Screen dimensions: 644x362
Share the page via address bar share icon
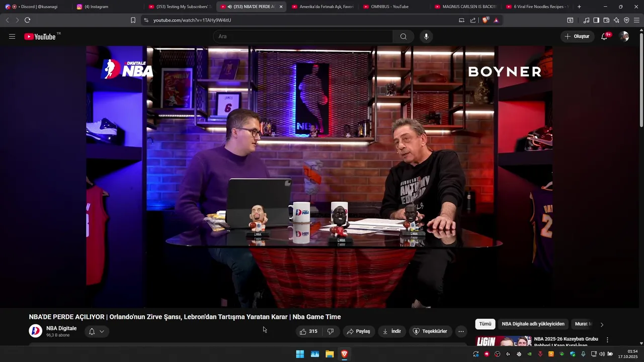[x=473, y=20]
